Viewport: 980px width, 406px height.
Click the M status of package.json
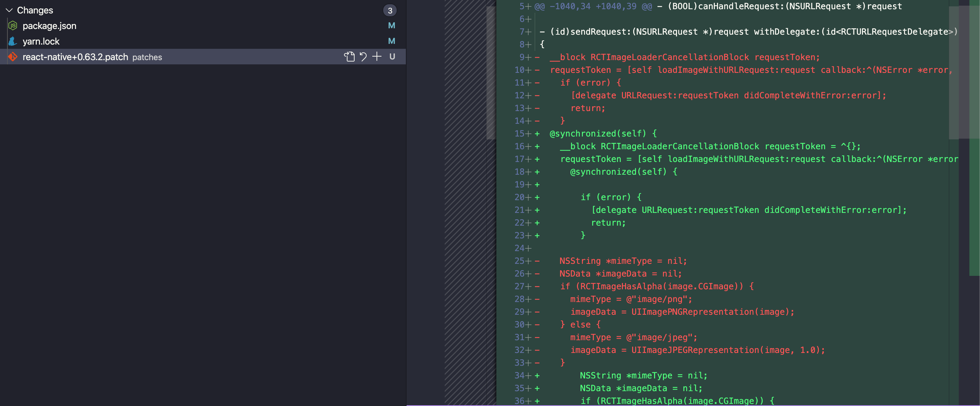tap(391, 25)
